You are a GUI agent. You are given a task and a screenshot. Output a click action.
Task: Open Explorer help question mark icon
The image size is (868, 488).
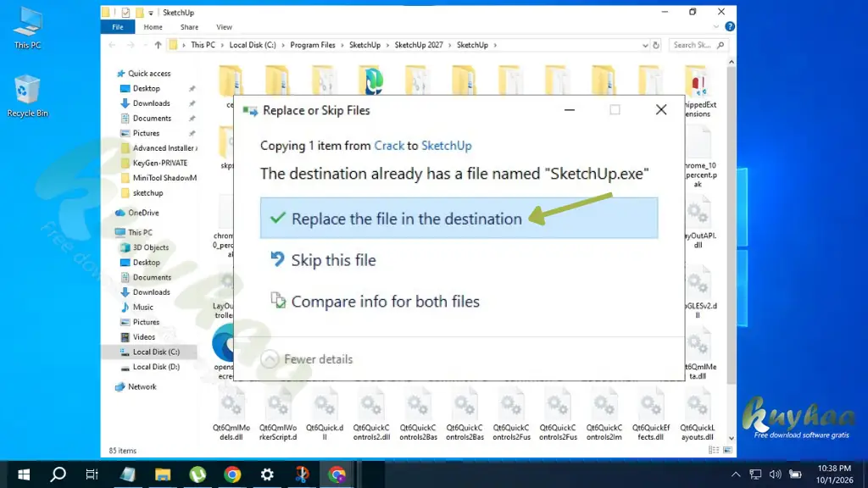pos(730,26)
